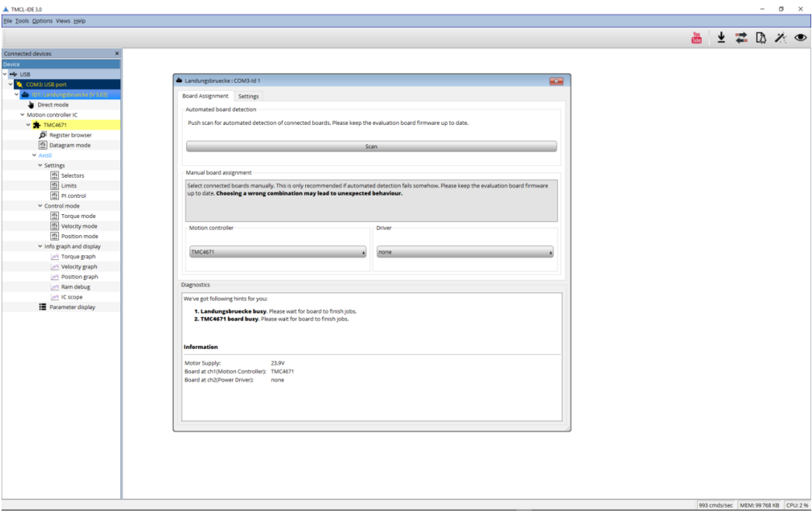Open the Motion controller TMC4671 dropdown
Image resolution: width=812 pixels, height=516 pixels.
278,252
